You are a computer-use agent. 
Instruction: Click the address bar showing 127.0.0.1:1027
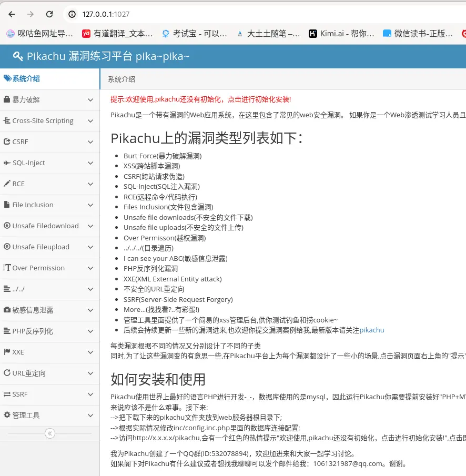tap(264, 14)
